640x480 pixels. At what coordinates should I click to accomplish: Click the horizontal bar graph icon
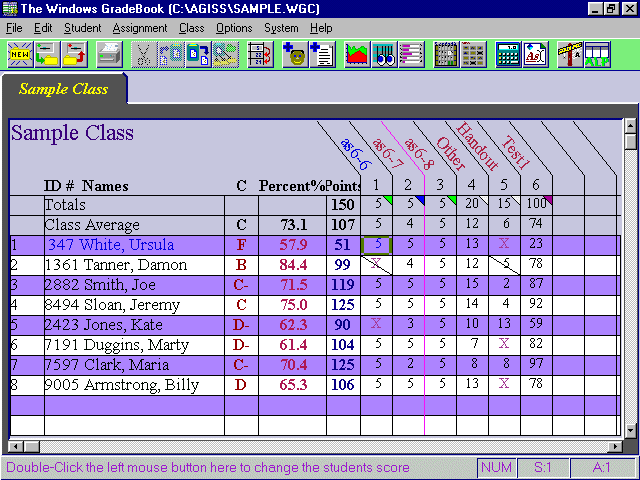point(411,54)
